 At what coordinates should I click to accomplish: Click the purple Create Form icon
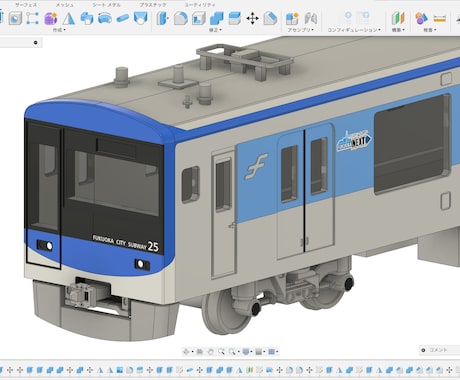51,18
